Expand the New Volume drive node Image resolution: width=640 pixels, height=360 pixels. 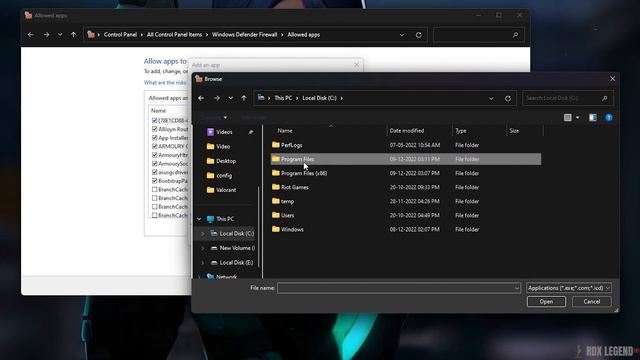202,248
